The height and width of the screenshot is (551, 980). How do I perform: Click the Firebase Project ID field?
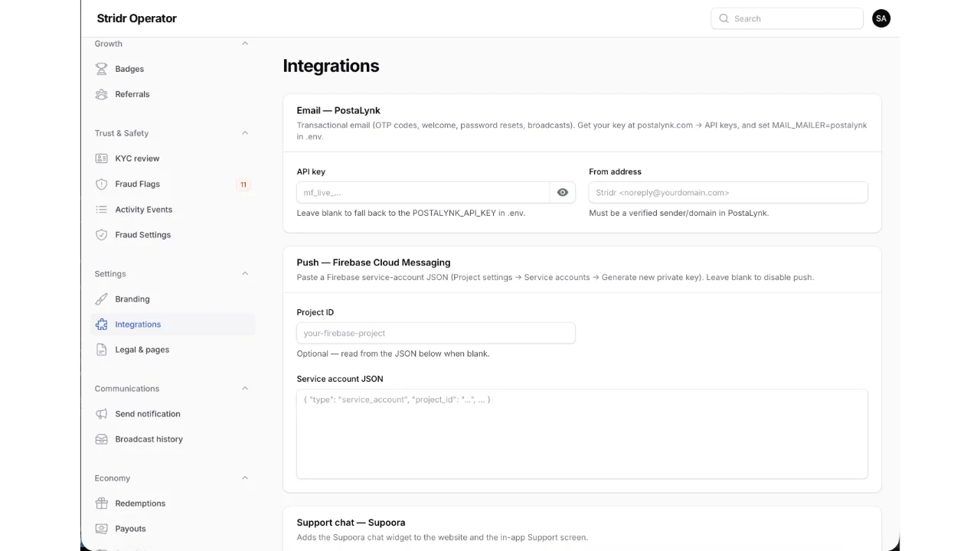436,333
